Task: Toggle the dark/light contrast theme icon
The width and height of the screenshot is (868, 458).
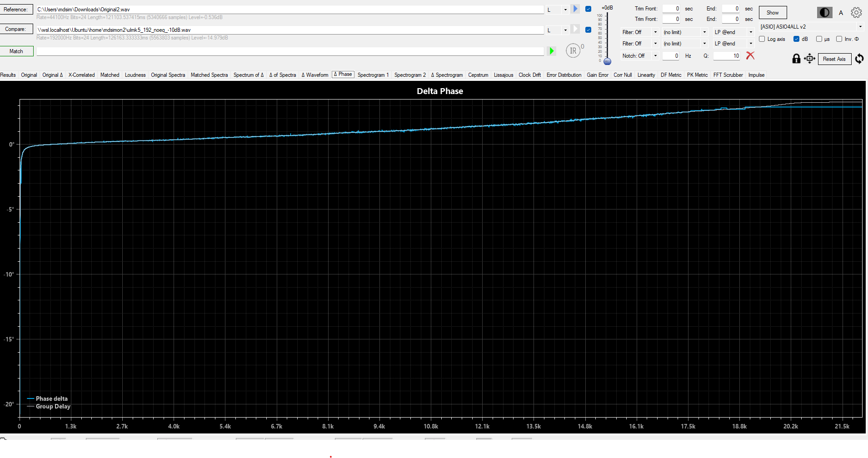Action: pos(824,13)
